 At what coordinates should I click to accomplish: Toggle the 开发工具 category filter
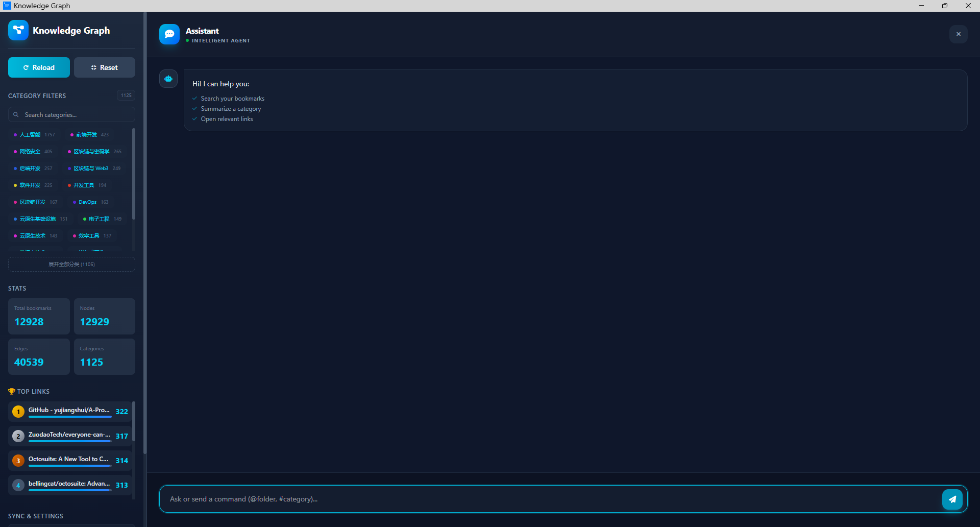(x=87, y=185)
